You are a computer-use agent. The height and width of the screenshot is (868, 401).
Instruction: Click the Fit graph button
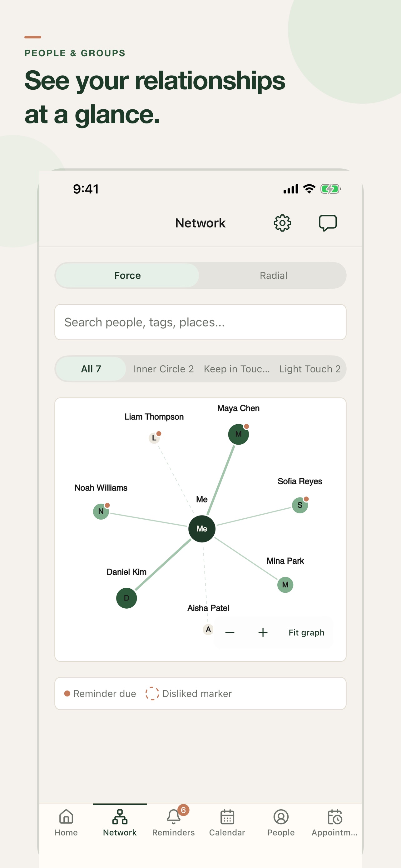point(306,632)
